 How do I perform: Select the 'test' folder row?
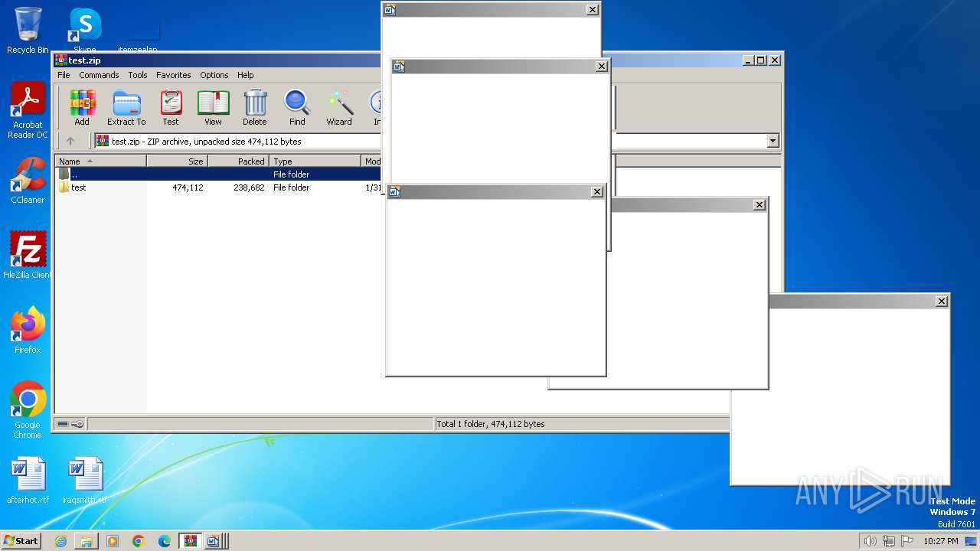(x=218, y=187)
